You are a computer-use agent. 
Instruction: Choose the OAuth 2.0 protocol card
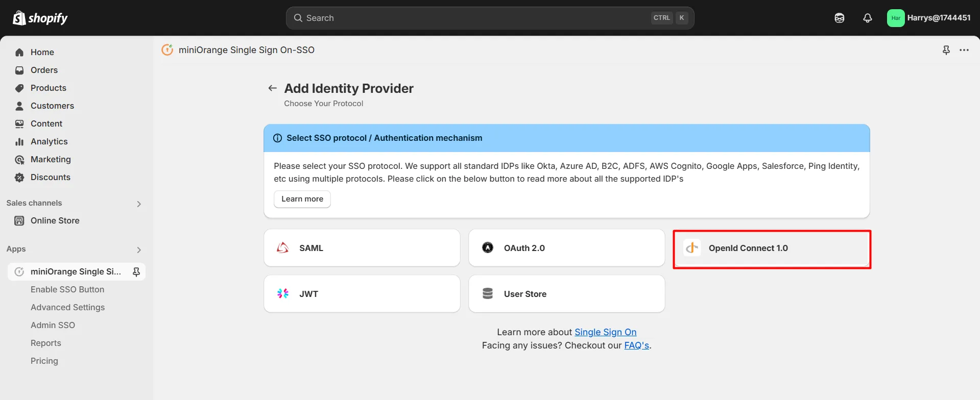pyautogui.click(x=566, y=247)
